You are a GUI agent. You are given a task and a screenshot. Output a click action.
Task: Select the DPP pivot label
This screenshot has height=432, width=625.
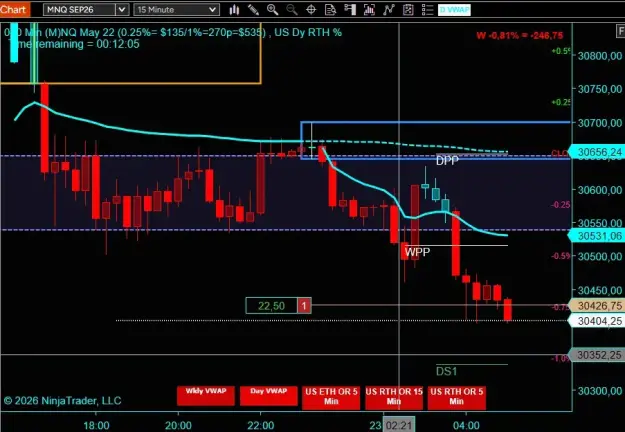pyautogui.click(x=447, y=161)
